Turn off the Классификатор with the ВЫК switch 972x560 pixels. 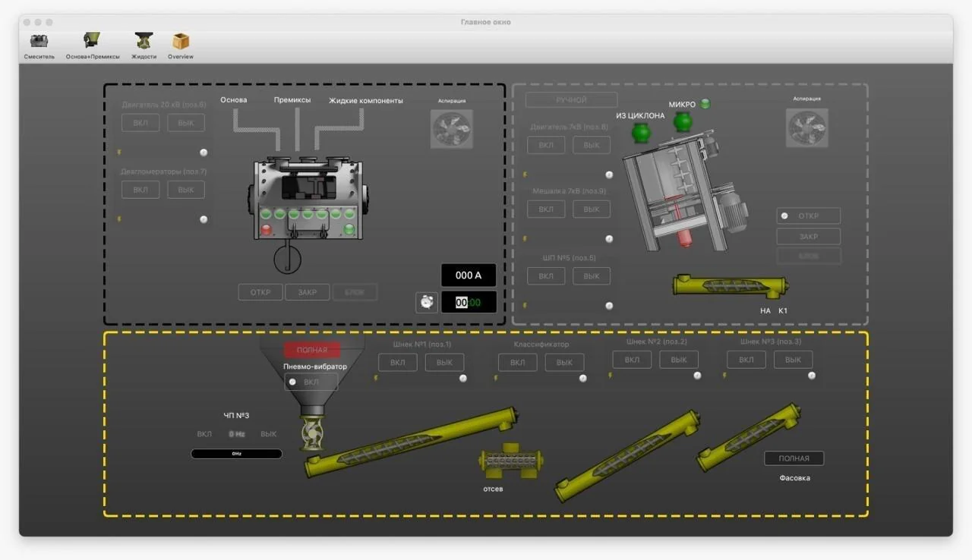tap(564, 362)
